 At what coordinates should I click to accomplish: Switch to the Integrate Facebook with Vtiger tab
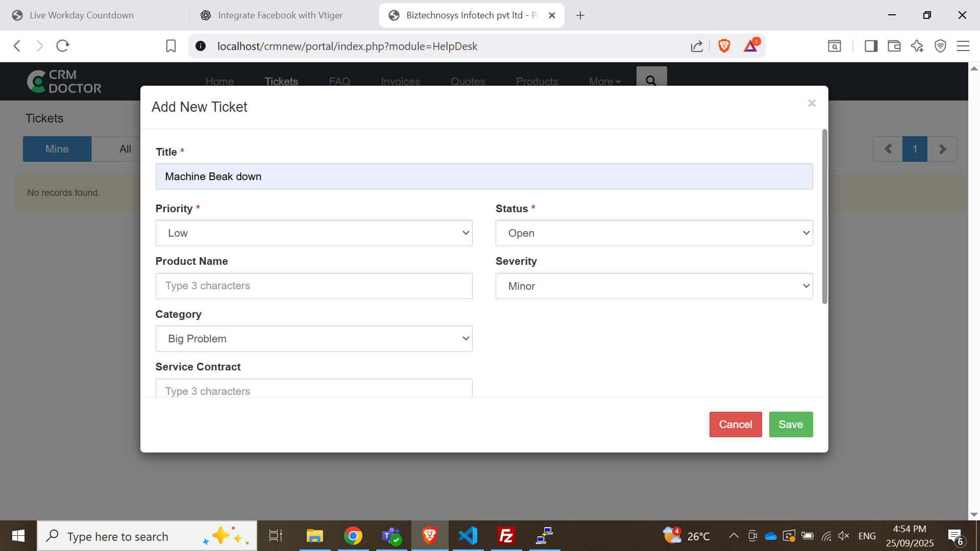(280, 15)
